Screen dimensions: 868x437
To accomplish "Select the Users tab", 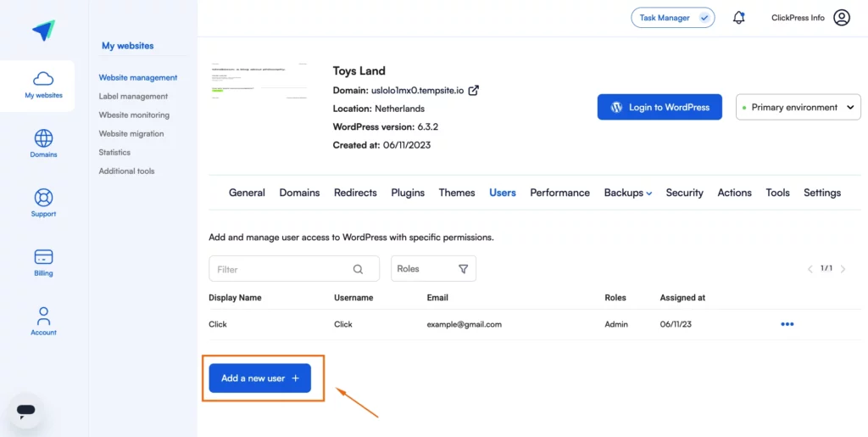I will pos(503,193).
